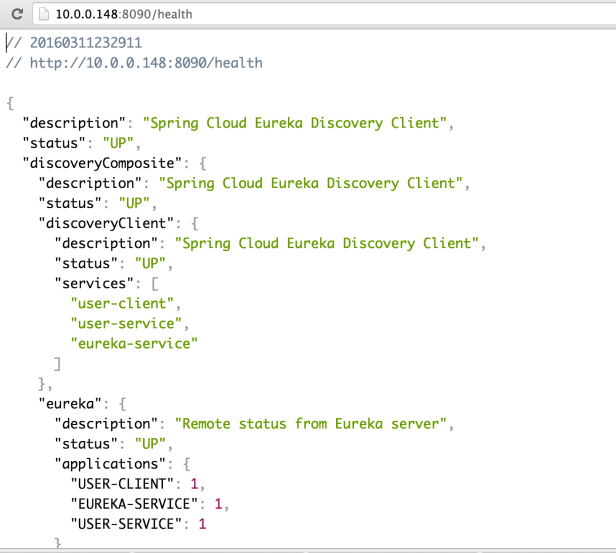Collapse the discoveryClient object
The width and height of the screenshot is (616, 553).
pyautogui.click(x=194, y=223)
